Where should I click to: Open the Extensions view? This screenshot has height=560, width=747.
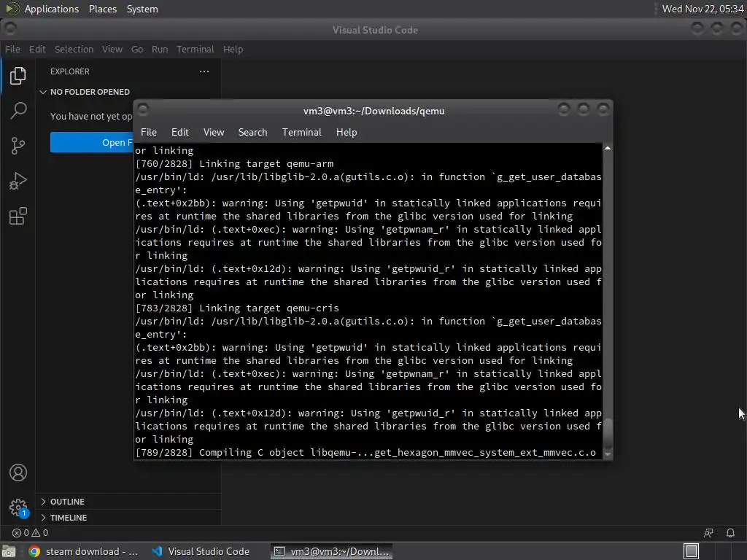pos(18,216)
